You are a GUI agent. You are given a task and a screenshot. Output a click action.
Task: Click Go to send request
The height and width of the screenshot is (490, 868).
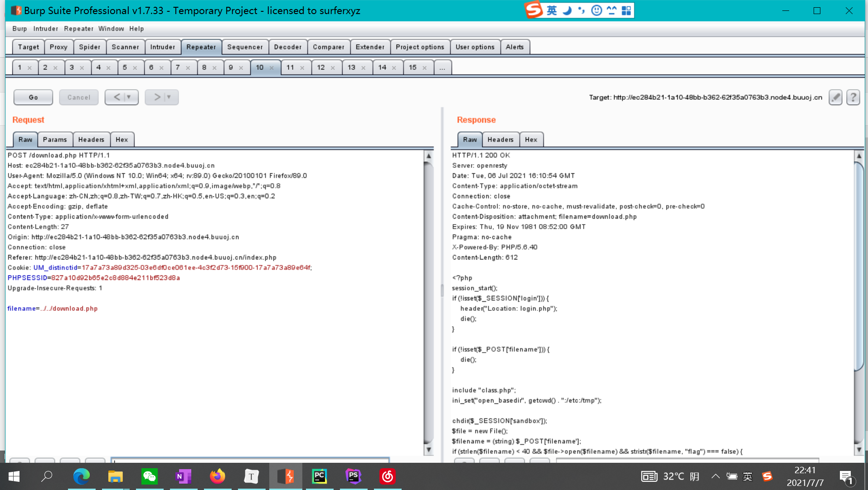33,97
